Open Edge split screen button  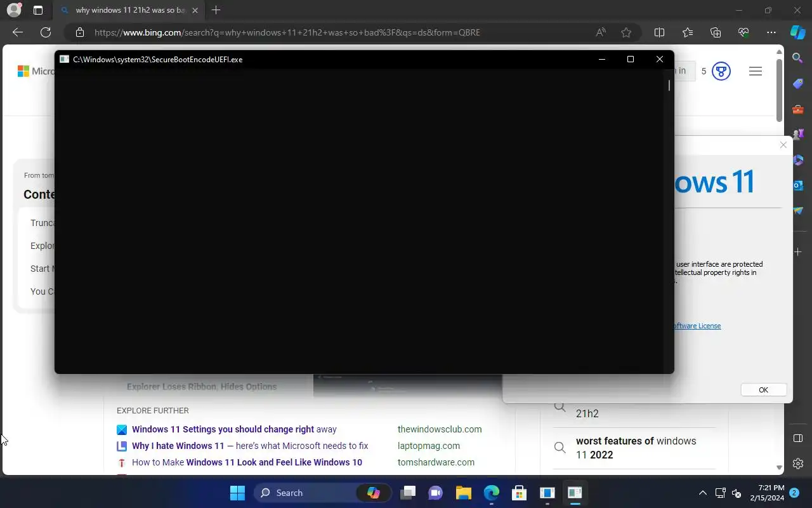pyautogui.click(x=659, y=32)
